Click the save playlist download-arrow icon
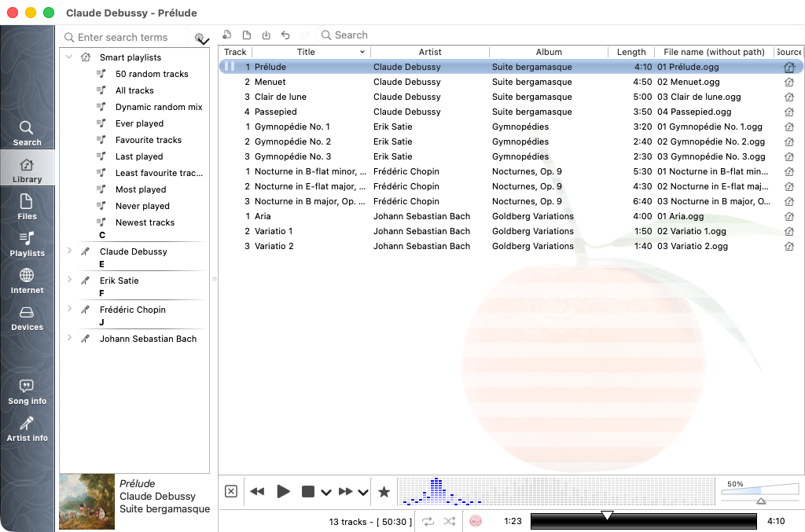The height and width of the screenshot is (532, 805). click(266, 35)
